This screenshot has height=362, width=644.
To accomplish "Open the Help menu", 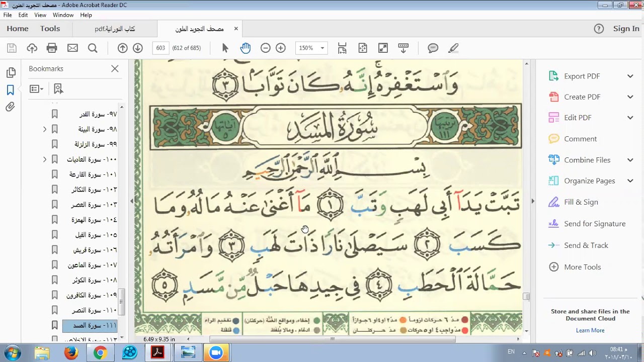I will click(x=86, y=15).
